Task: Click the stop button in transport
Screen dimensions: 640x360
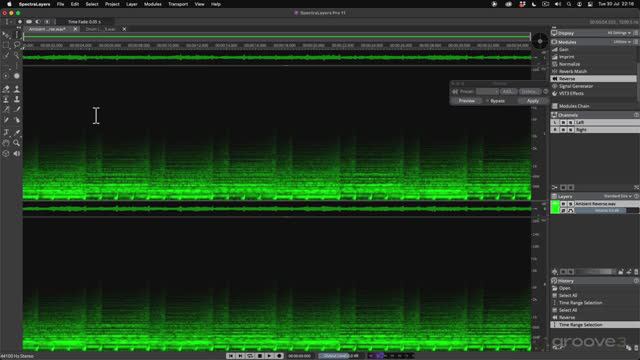Action: (260, 356)
